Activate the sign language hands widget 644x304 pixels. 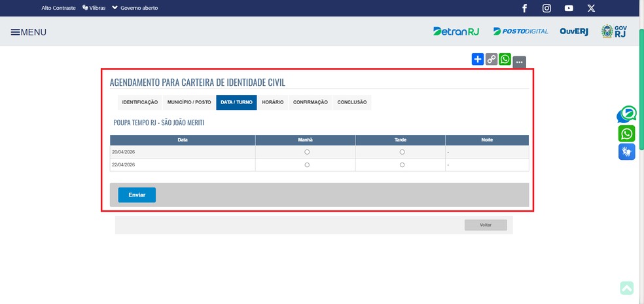(627, 152)
